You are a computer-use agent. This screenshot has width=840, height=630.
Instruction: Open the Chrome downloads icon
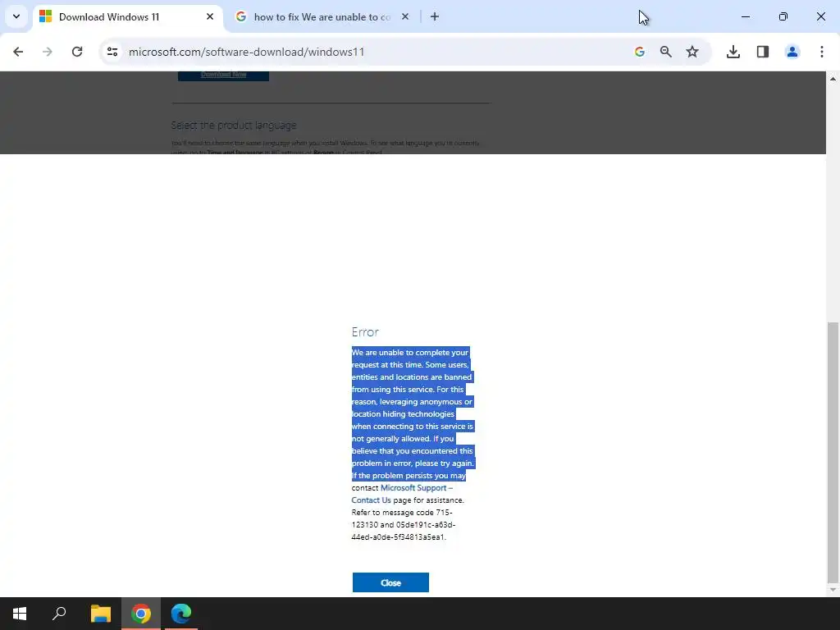(x=733, y=52)
